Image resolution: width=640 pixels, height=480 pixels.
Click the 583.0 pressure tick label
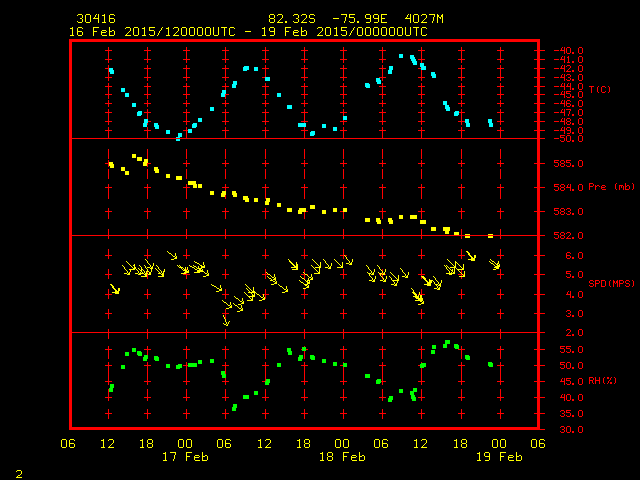coord(568,212)
